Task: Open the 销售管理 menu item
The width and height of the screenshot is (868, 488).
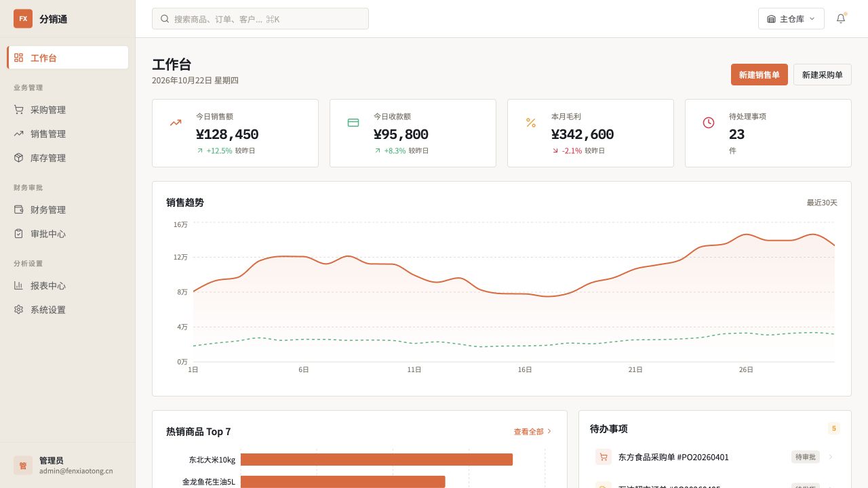Action: tap(68, 134)
